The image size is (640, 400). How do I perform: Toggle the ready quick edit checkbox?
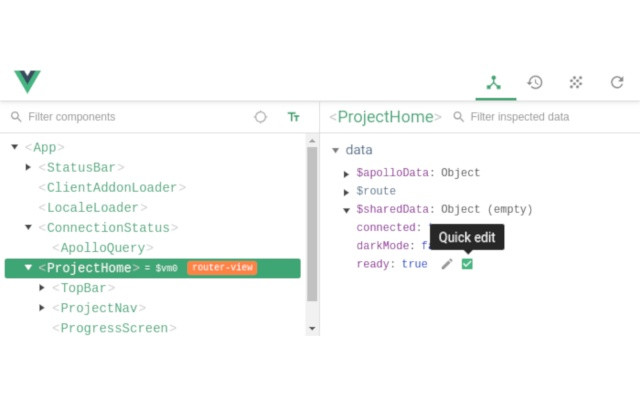pyautogui.click(x=467, y=264)
